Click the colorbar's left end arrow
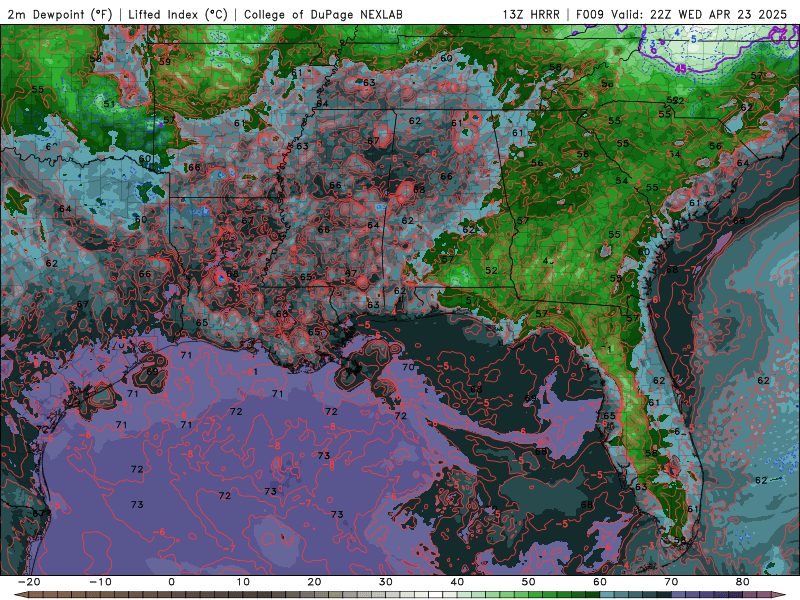The image size is (800, 600). [x=20, y=594]
